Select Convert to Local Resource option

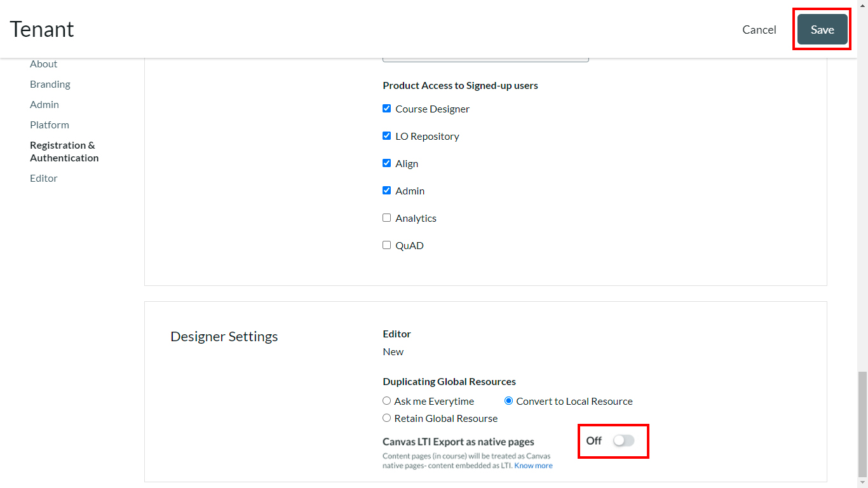pos(508,401)
